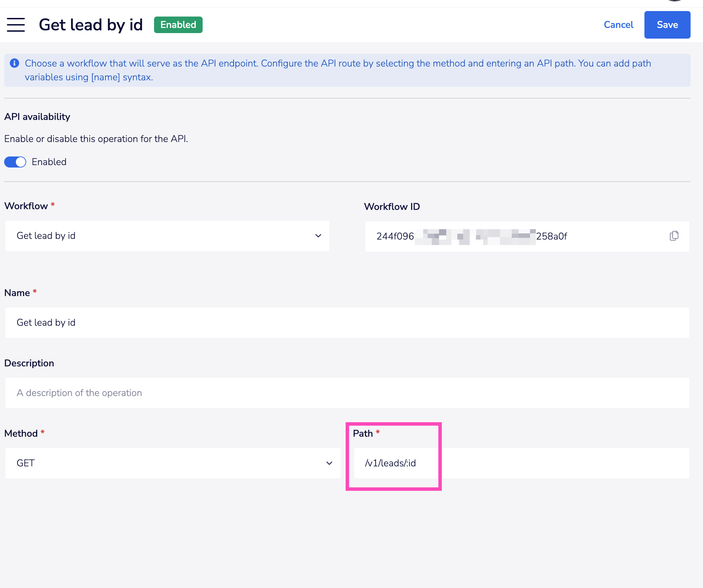Click the Cancel link
Viewport: 703px width, 588px height.
pos(618,25)
